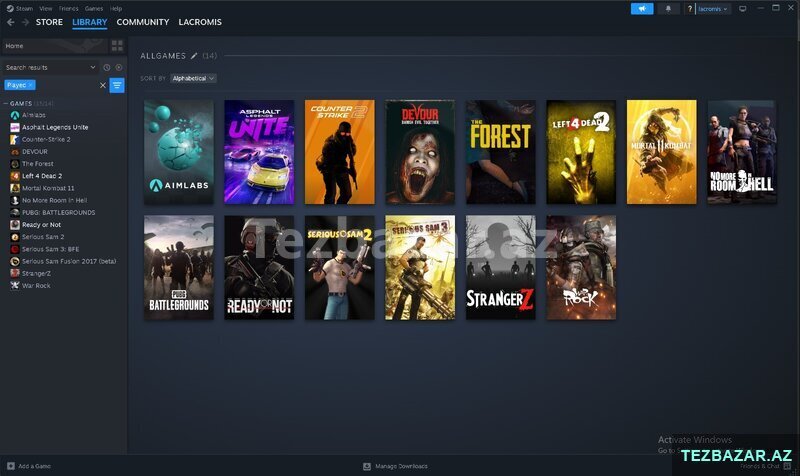Image resolution: width=800 pixels, height=476 pixels.
Task: Open the No More Room in Hell cover
Action: 742,152
